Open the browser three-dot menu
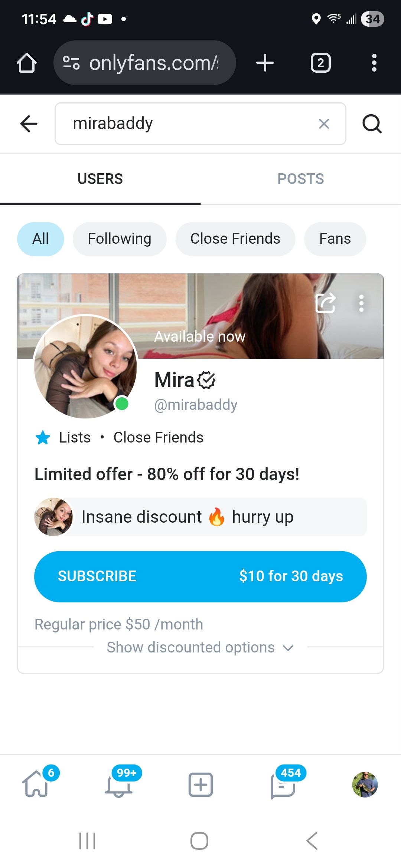401x868 pixels. (374, 63)
